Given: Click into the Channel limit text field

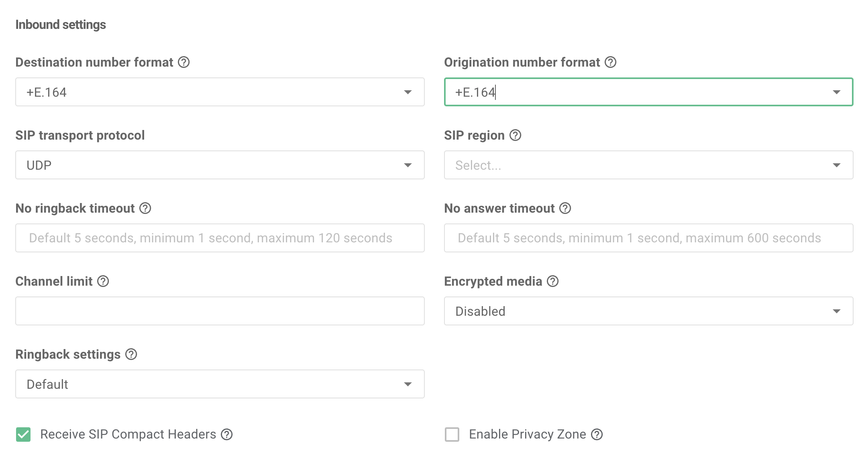Looking at the screenshot, I should coord(220,311).
